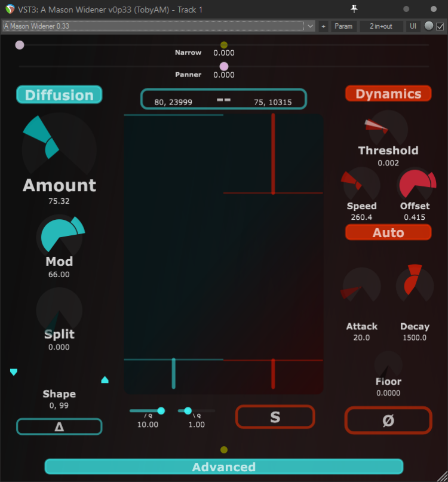448x482 pixels.
Task: Click the A Mason Widener 0.33 preset field
Action: point(153,26)
